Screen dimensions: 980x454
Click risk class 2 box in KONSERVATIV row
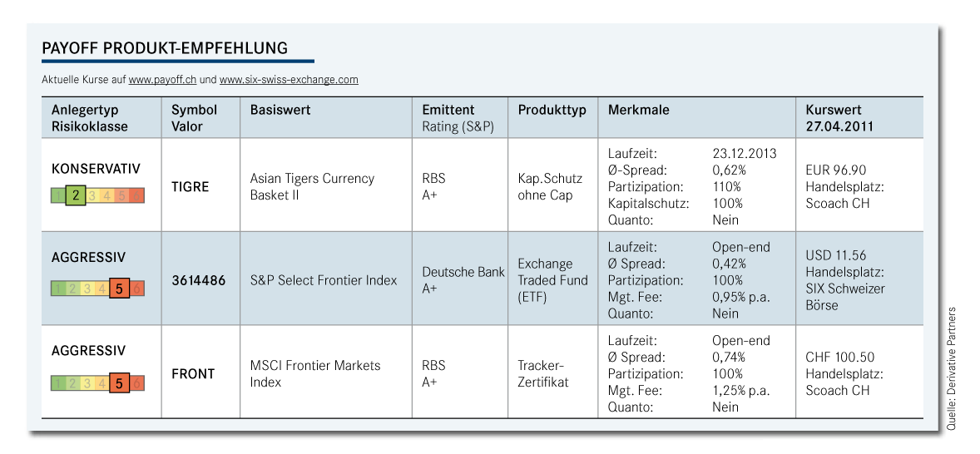tap(76, 195)
